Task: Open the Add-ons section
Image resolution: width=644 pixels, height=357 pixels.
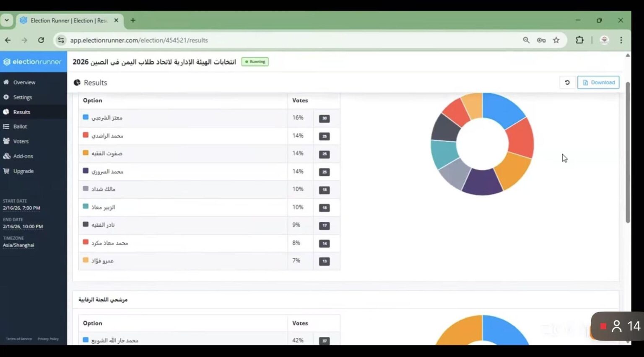Action: [x=23, y=156]
